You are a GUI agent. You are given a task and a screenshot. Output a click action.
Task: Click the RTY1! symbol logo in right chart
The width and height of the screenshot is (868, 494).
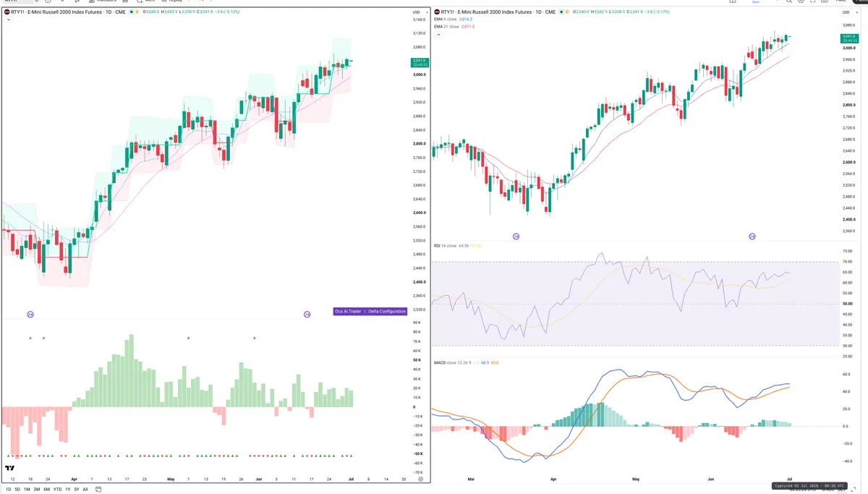tap(437, 12)
